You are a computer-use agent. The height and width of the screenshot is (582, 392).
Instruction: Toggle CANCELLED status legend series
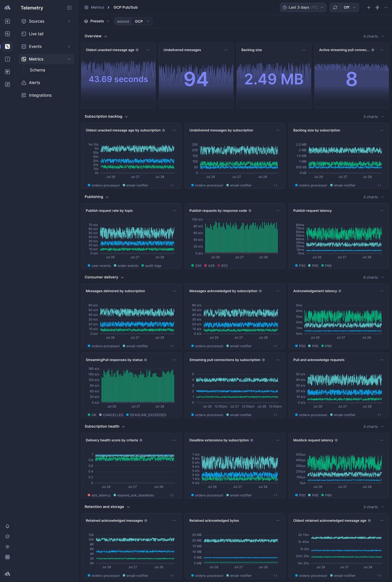[111, 415]
